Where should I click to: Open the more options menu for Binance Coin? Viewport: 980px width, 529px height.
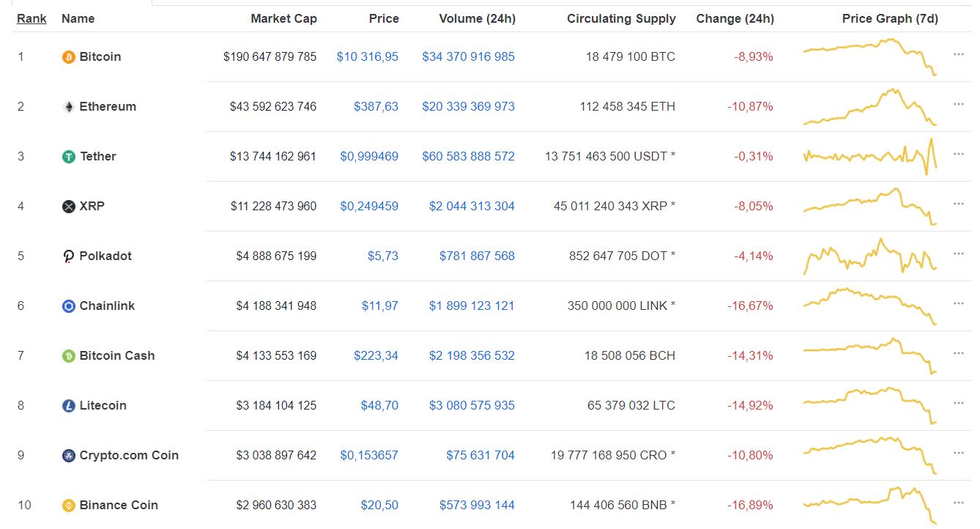click(959, 503)
